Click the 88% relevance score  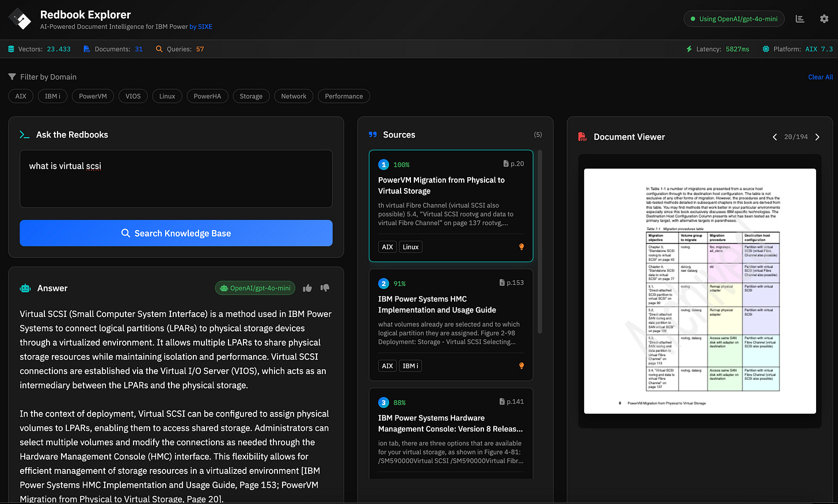click(399, 403)
